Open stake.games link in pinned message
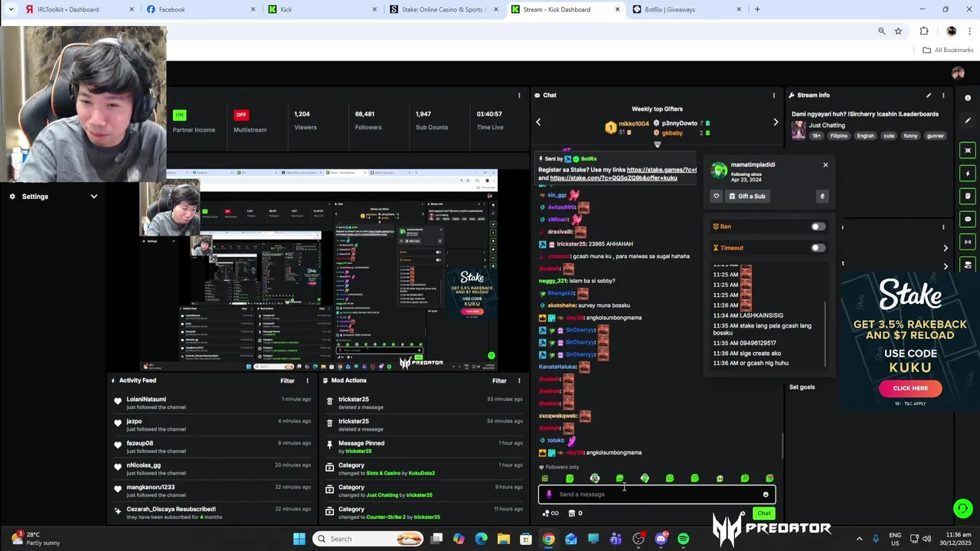 click(661, 170)
